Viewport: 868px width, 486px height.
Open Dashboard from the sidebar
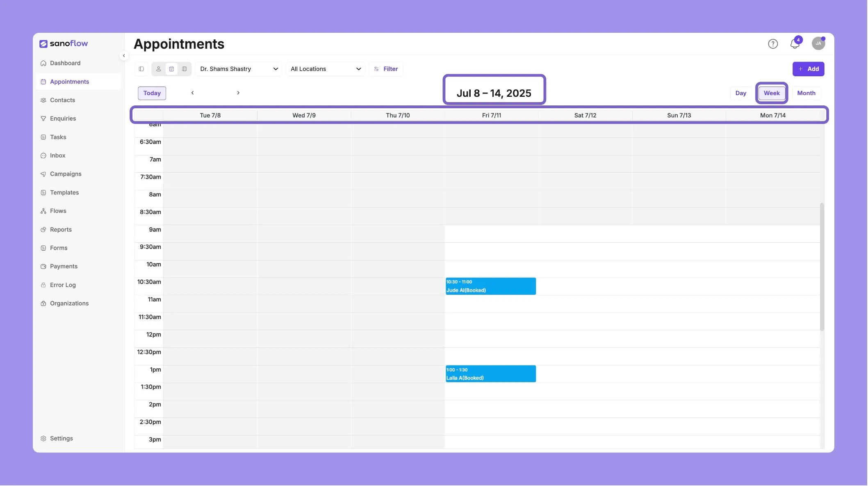click(x=65, y=63)
